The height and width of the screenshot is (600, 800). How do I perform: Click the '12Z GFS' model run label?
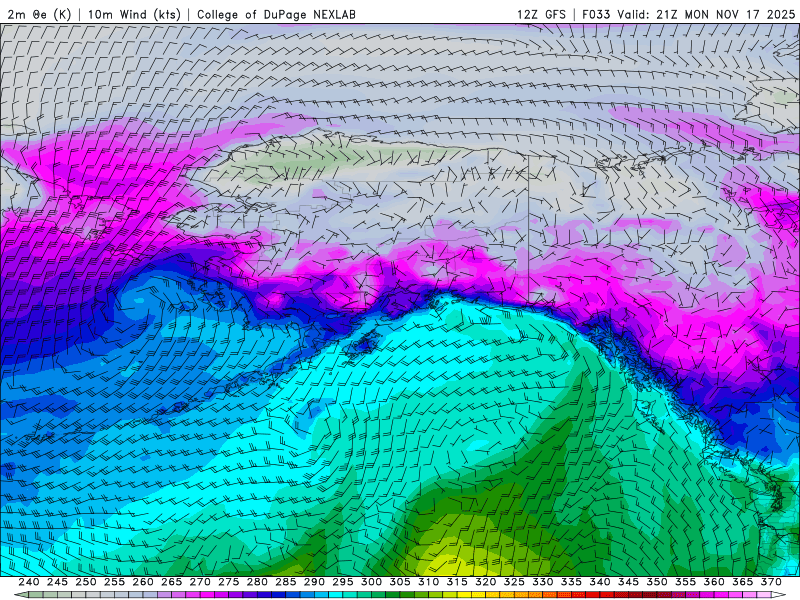point(541,14)
